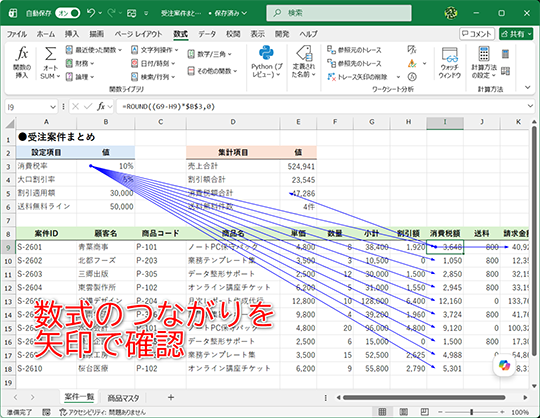Switch to Page Layout view in status bar
This screenshot has width=540, height=418.
404,412
